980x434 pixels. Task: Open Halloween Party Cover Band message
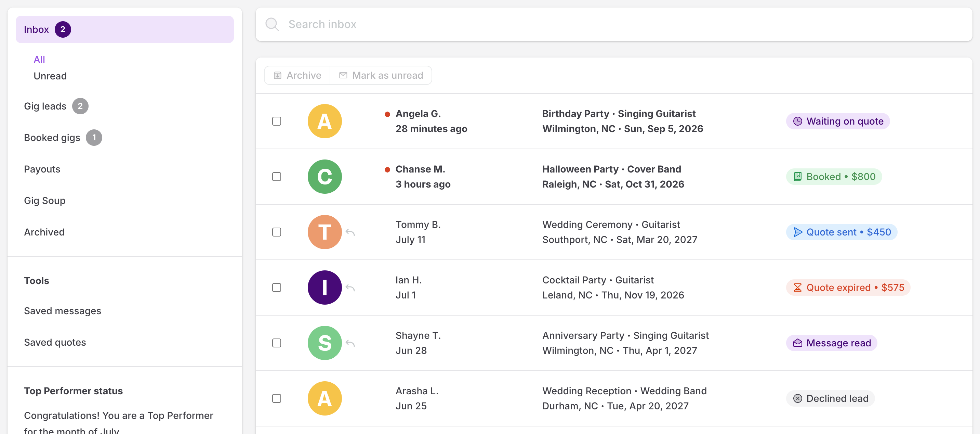pyautogui.click(x=613, y=177)
